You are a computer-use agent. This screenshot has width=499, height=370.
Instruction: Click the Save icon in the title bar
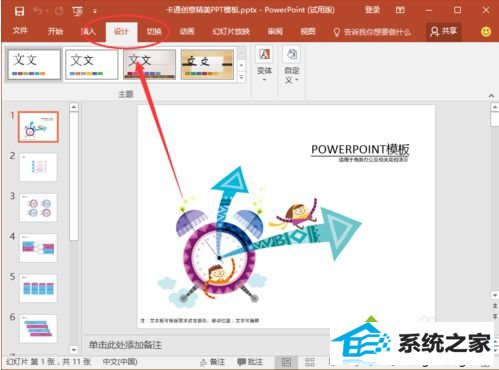[19, 11]
